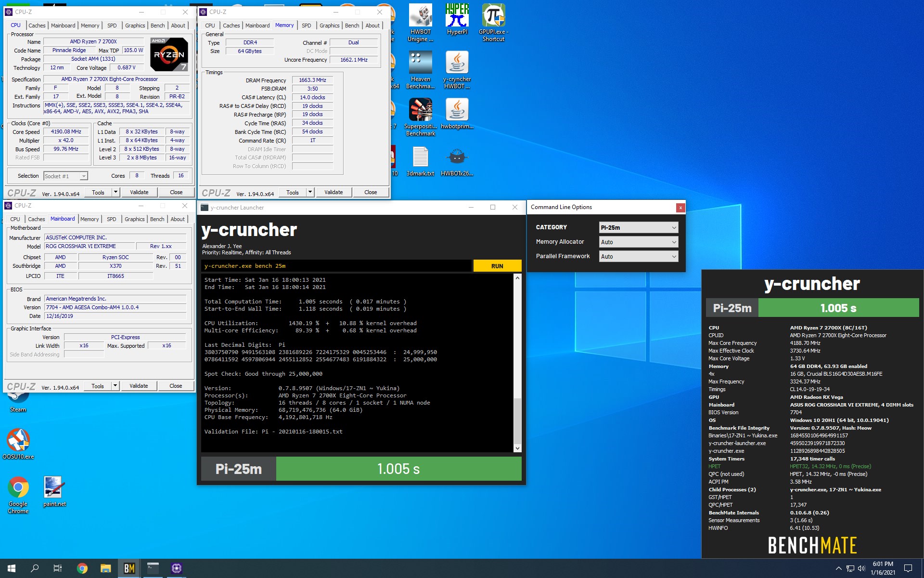This screenshot has width=924, height=578.
Task: Launch HyperPI desktop shortcut
Action: click(x=457, y=19)
